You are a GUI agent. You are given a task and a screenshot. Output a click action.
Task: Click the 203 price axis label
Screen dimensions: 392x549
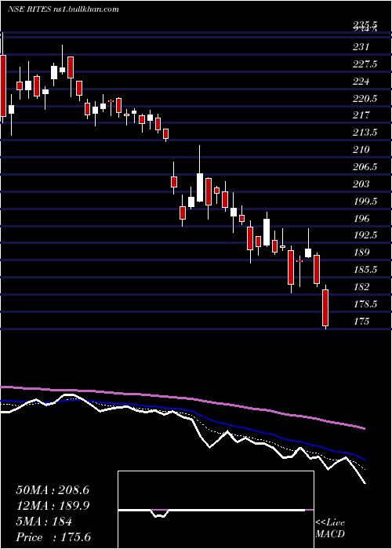pyautogui.click(x=361, y=184)
